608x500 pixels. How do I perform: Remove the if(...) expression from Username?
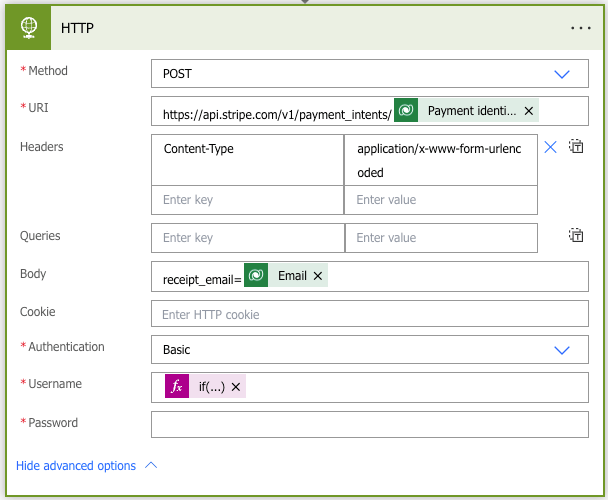click(x=236, y=387)
